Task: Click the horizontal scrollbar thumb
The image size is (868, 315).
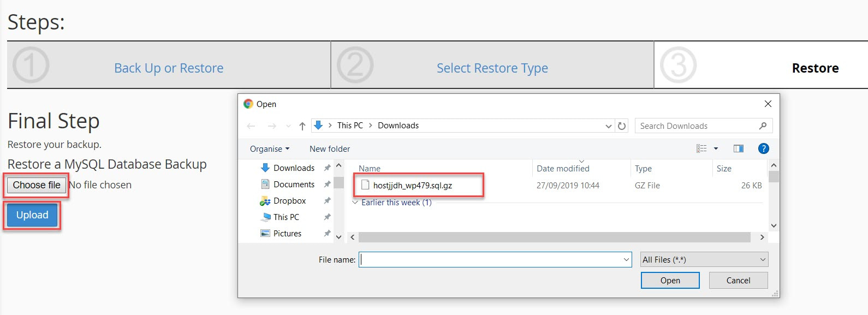Action: pyautogui.click(x=555, y=237)
